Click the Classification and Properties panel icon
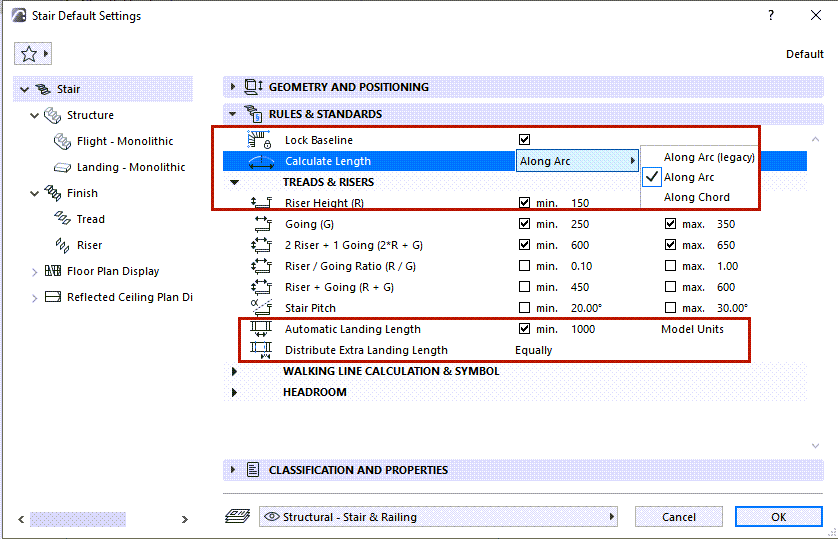Viewport: 838px width, 539px height. pos(253,470)
